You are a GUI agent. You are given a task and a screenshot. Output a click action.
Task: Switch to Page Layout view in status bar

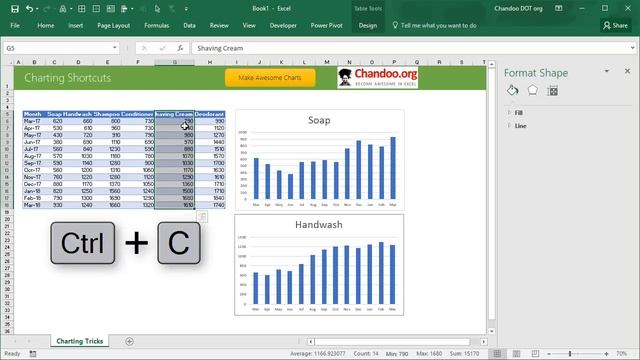point(516,354)
